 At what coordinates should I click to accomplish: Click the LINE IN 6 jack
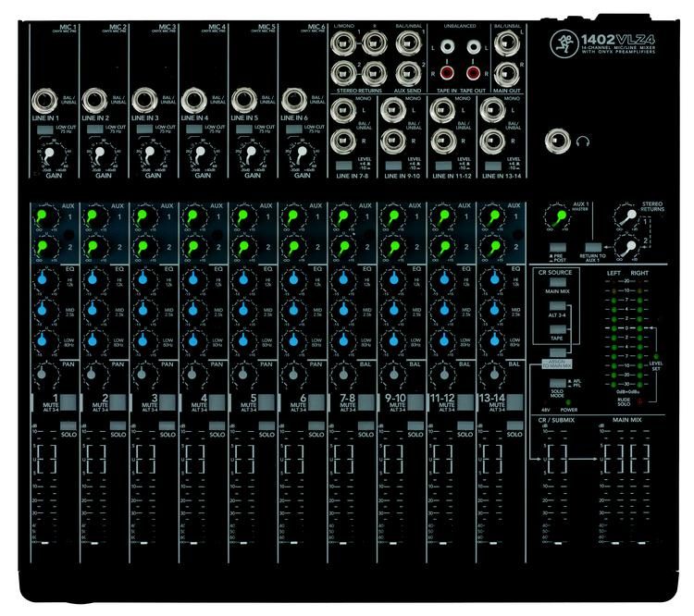pyautogui.click(x=294, y=101)
